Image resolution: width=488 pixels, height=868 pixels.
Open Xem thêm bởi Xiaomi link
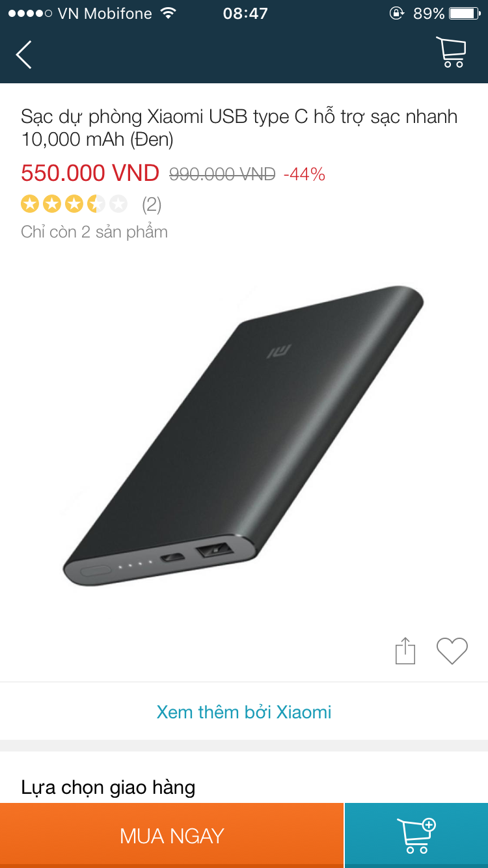point(244,712)
